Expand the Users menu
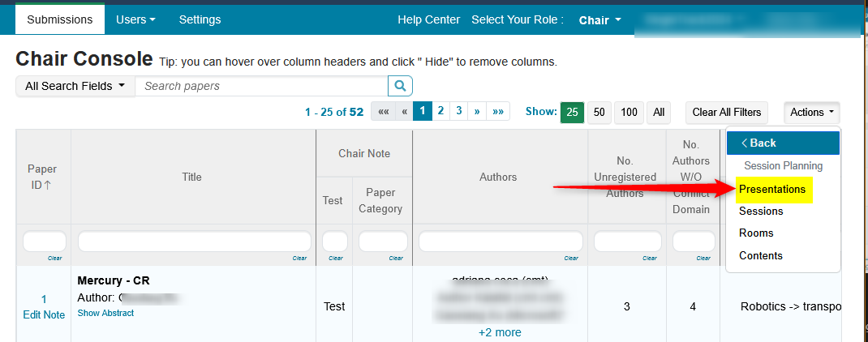This screenshot has height=342, width=868. coord(135,19)
